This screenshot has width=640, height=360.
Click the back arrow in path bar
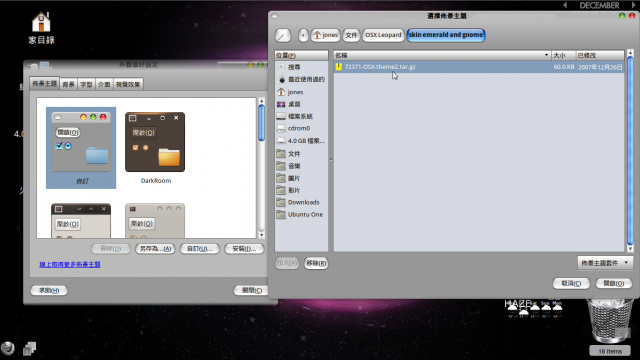pos(303,36)
